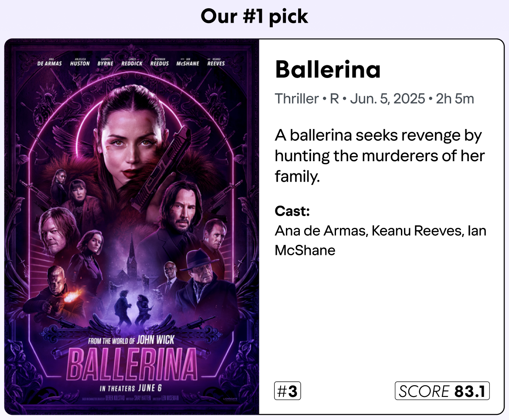Screen dimensions: 509x420
Task: Click the #3 rank badge
Action: 288,391
